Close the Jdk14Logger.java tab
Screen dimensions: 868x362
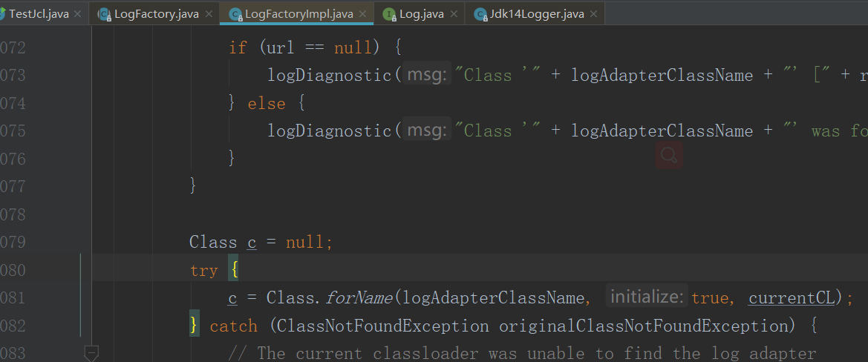(593, 14)
